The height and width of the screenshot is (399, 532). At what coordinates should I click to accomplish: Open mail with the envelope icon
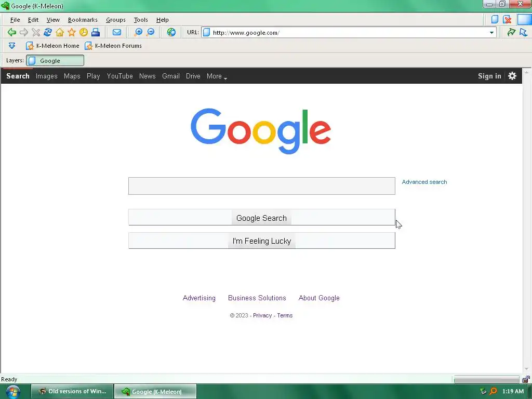(x=117, y=32)
